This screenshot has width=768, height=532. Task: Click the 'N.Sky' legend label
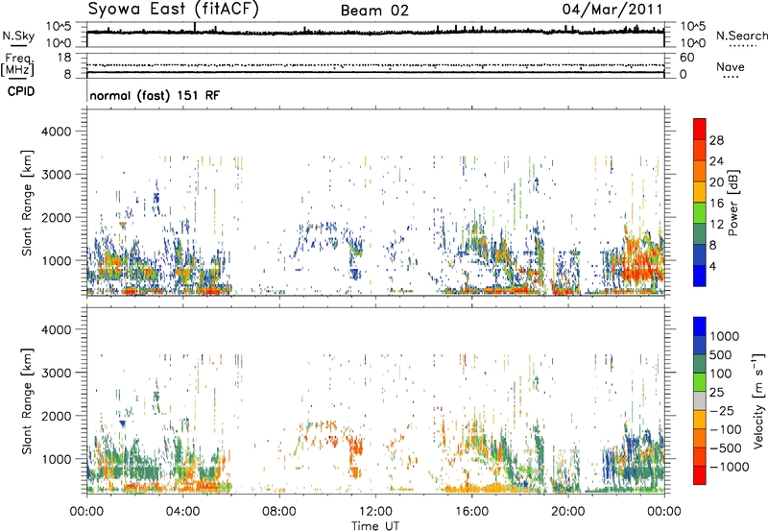coord(18,36)
